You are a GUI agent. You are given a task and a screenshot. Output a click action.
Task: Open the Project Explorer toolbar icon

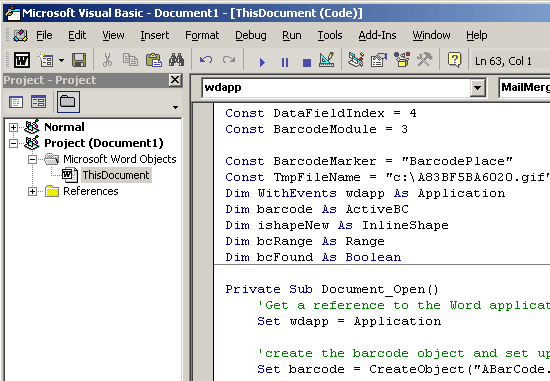point(356,60)
